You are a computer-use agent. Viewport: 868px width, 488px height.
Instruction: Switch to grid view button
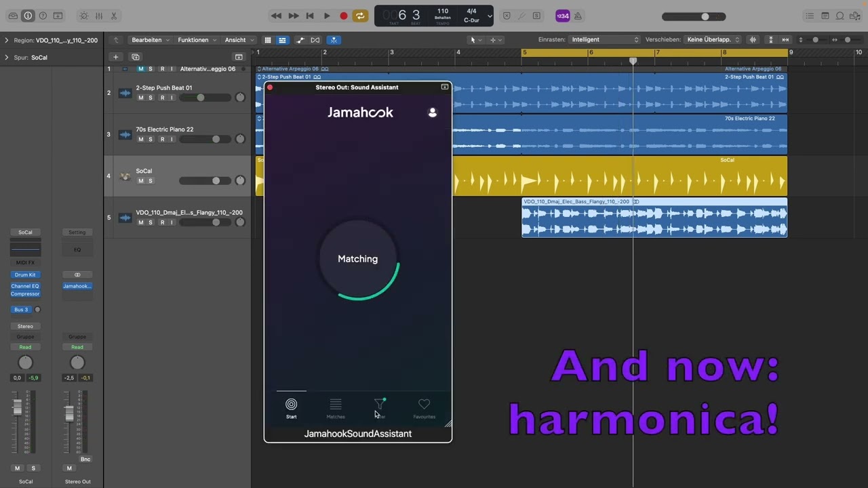click(268, 40)
